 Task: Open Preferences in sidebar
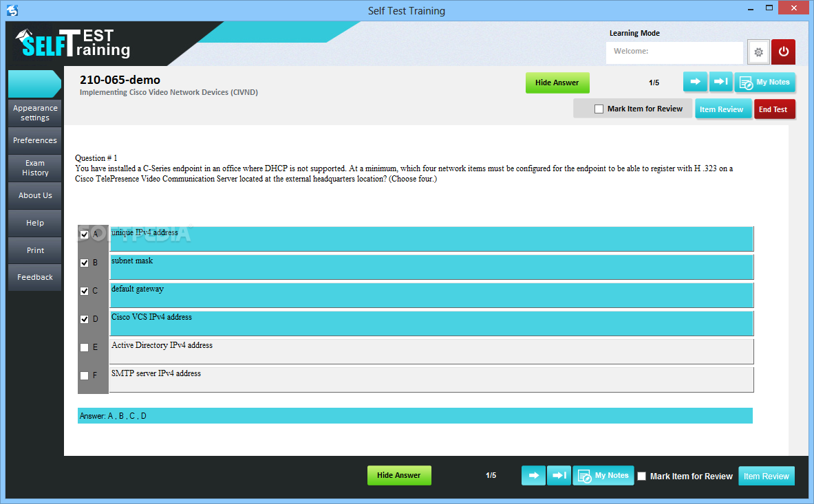35,140
